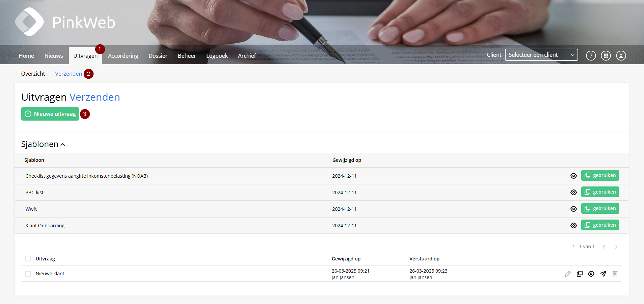Screen dimensions: 644x304
Task: Select the Uitvragen tab
Action: click(x=85, y=56)
